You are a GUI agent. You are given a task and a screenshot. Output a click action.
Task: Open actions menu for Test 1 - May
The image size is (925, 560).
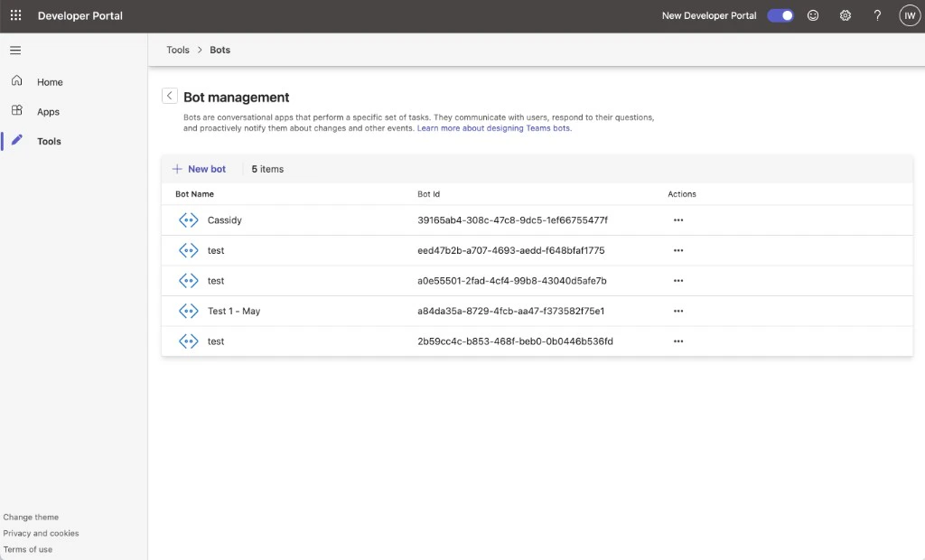point(678,311)
